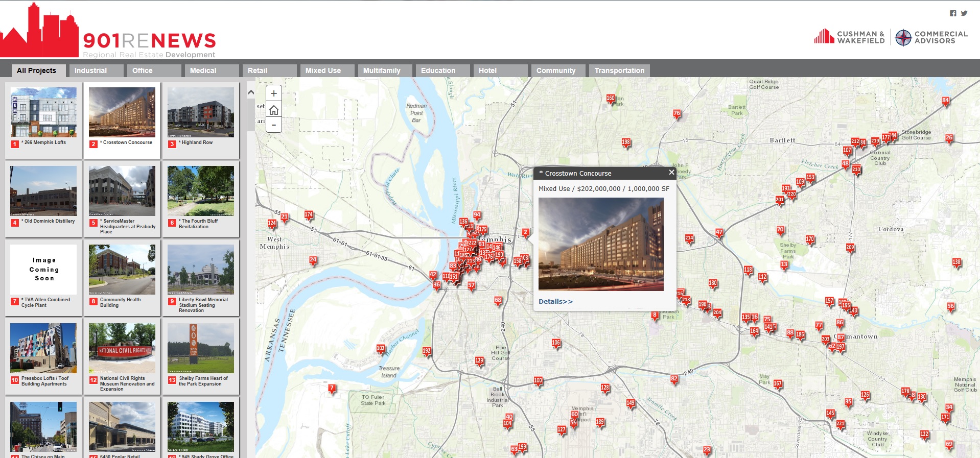Click the Cushman & Wakefield logo
The width and height of the screenshot is (980, 458).
pyautogui.click(x=849, y=37)
